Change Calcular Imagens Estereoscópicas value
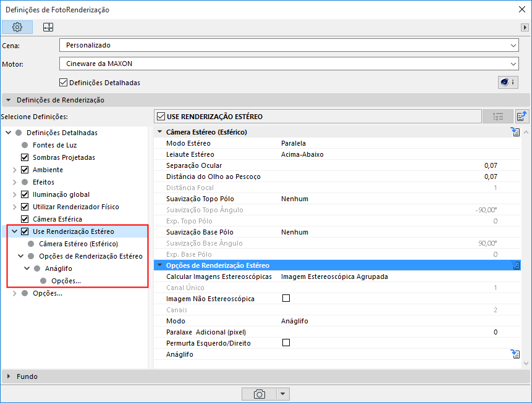Viewport: 532px width, 403px height. pyautogui.click(x=334, y=276)
